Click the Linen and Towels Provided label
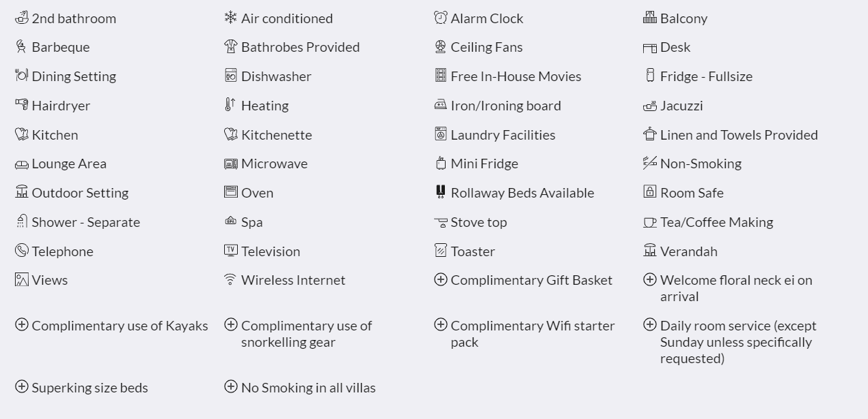The height and width of the screenshot is (419, 868). 739,135
